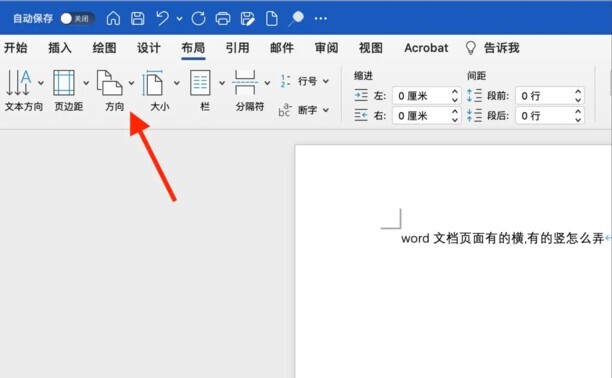612x378 pixels.
Task: Open the more commands ellipsis menu
Action: pyautogui.click(x=321, y=18)
